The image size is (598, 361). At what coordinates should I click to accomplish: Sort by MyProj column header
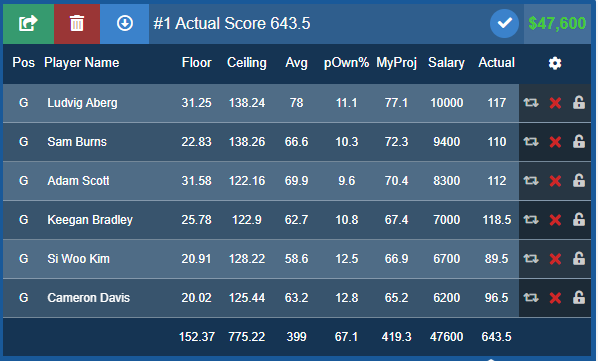tap(397, 63)
